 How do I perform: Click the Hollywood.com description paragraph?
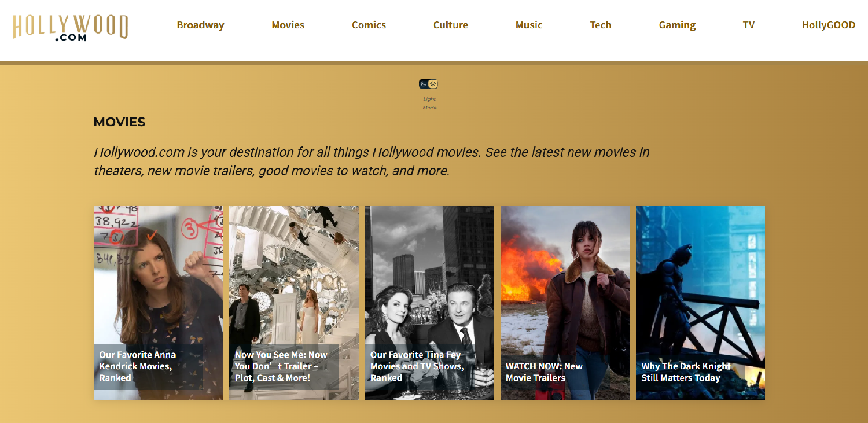click(x=372, y=161)
